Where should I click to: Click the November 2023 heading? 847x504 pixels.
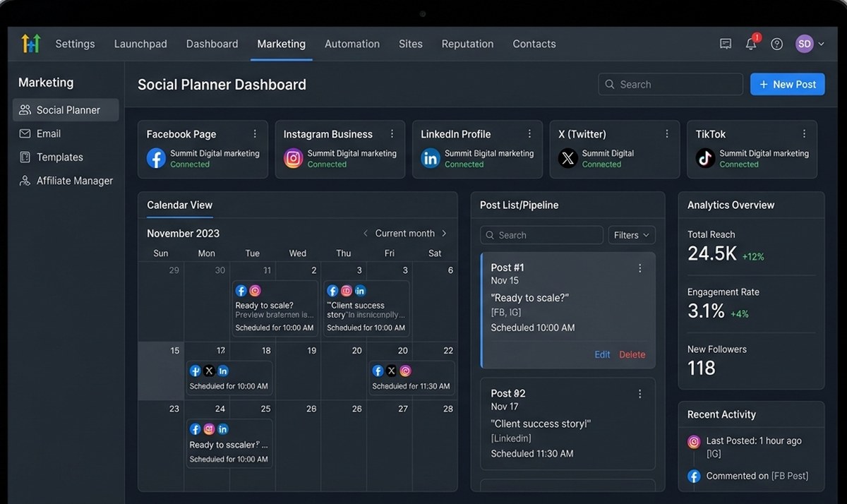pos(183,234)
